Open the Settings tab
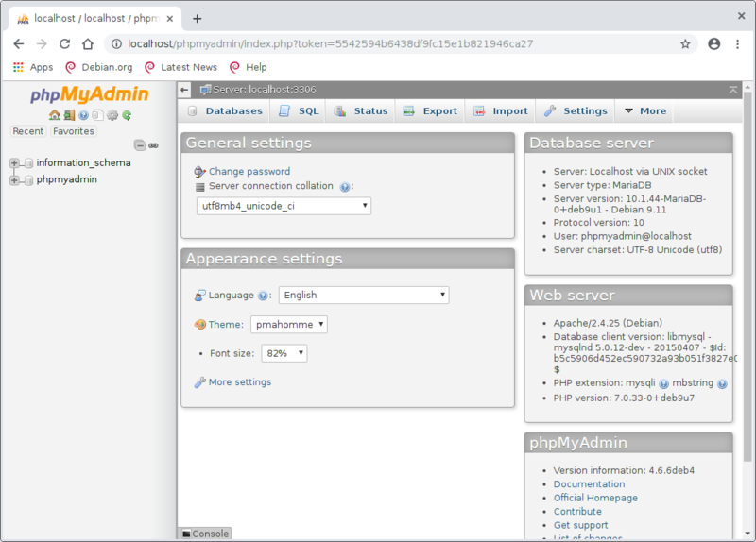Screen dimensions: 756x542 pos(576,111)
